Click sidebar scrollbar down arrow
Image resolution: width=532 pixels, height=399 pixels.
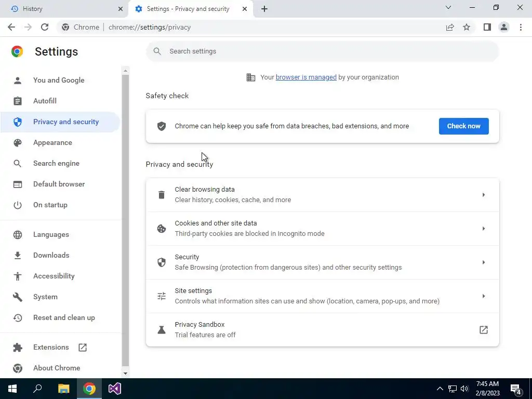coord(126,373)
